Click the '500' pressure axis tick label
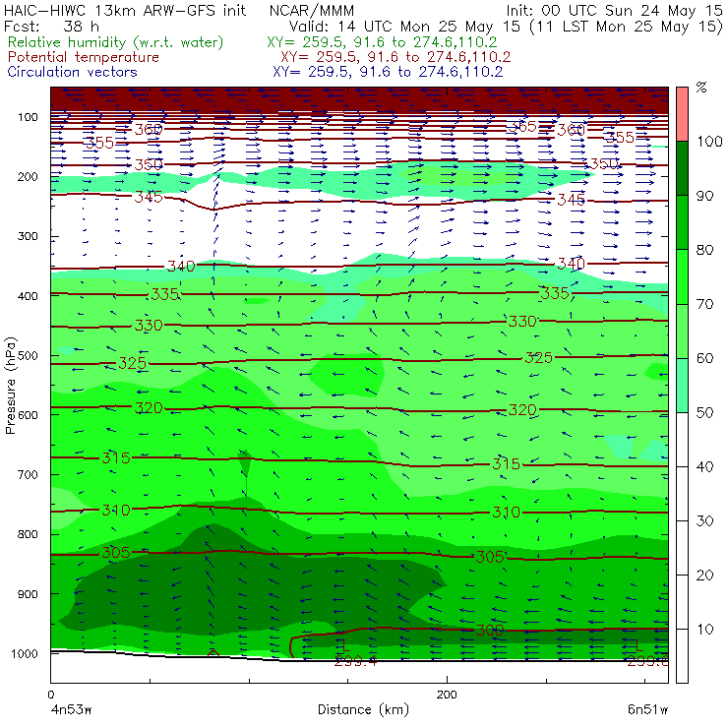The width and height of the screenshot is (728, 728). click(x=29, y=356)
